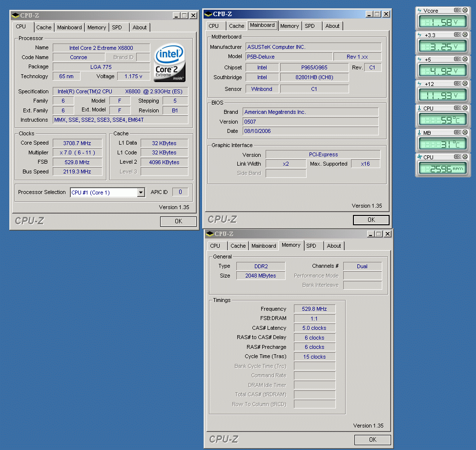The image size is (476, 450).
Task: Click the lightning bolt icon on the +12 widget
Action: point(419,84)
